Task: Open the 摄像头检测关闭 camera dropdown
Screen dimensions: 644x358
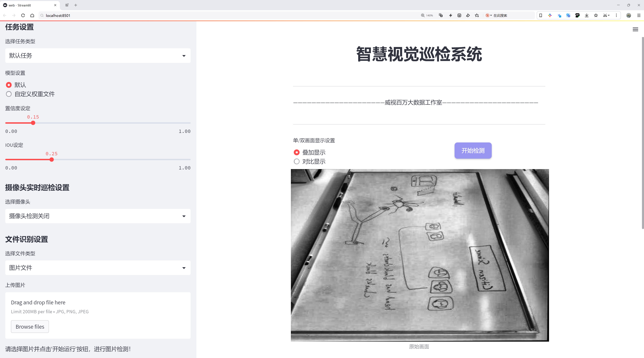Action: [x=98, y=216]
